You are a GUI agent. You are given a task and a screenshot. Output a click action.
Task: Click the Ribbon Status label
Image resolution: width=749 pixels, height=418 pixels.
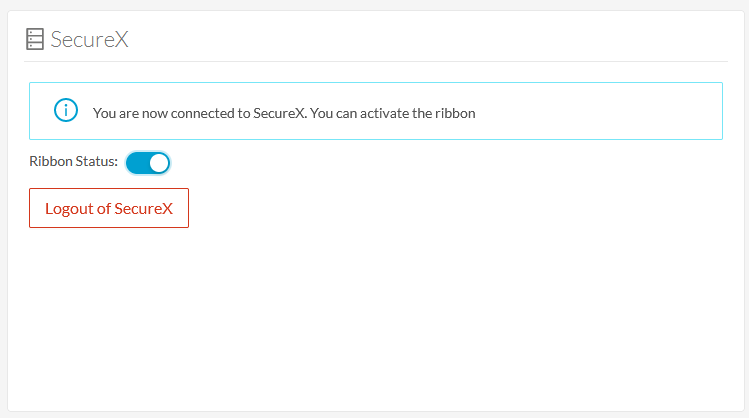click(x=74, y=161)
